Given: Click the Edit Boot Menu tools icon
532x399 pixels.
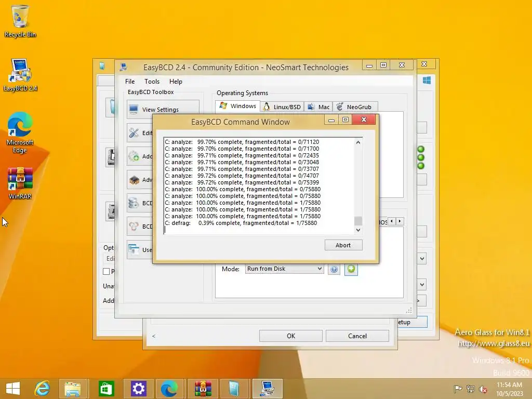Looking at the screenshot, I should (134, 132).
